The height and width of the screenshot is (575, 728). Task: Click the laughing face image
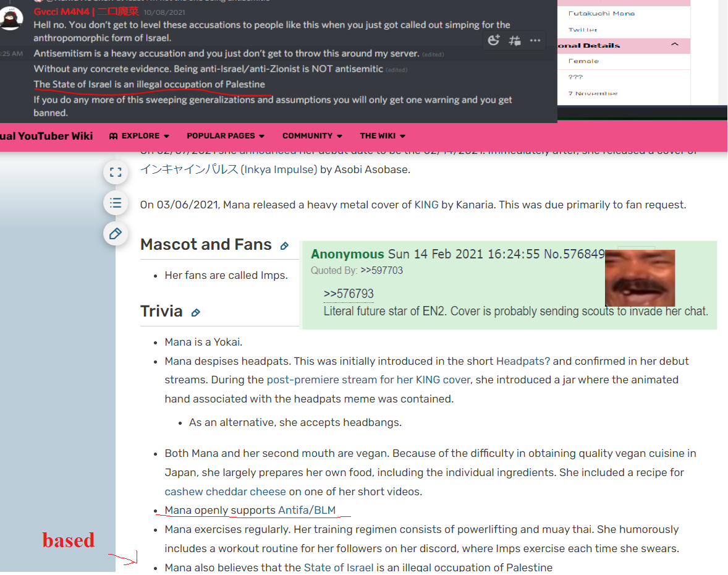(x=640, y=278)
